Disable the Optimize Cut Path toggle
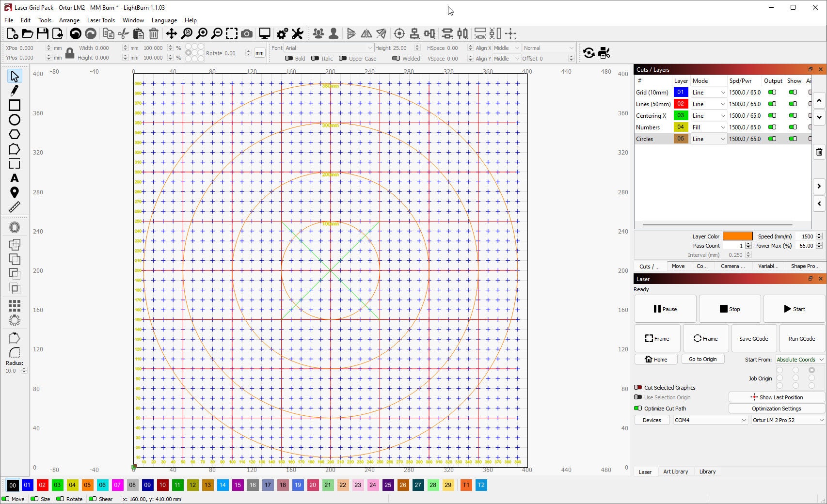 click(638, 409)
